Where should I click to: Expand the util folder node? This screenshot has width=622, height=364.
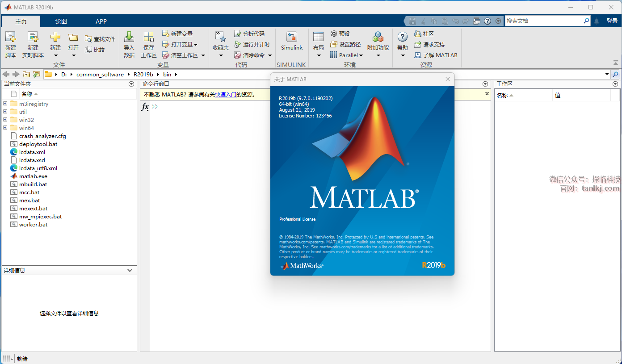(x=5, y=112)
